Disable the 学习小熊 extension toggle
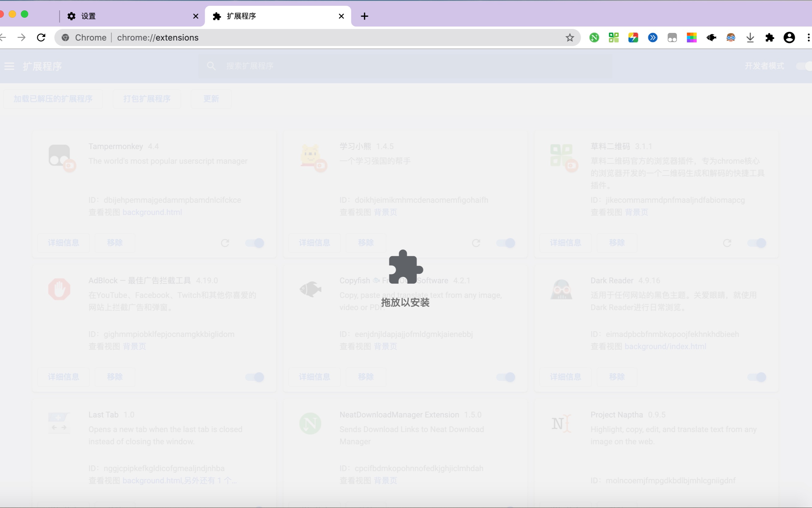Screen dimensions: 812x508 click(x=506, y=243)
